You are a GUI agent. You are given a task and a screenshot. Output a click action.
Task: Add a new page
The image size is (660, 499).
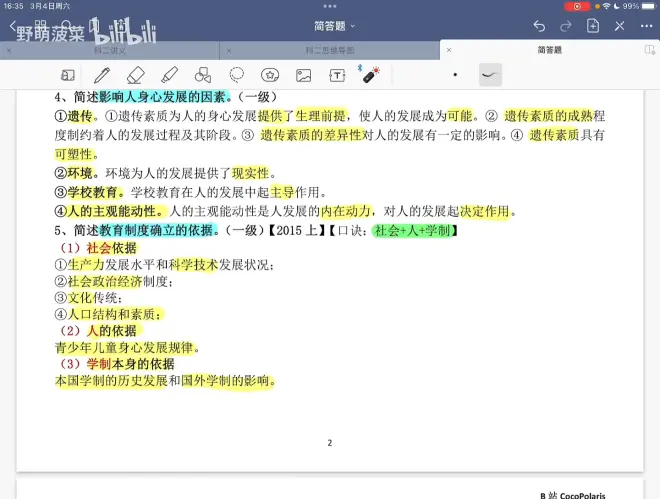coord(593,25)
